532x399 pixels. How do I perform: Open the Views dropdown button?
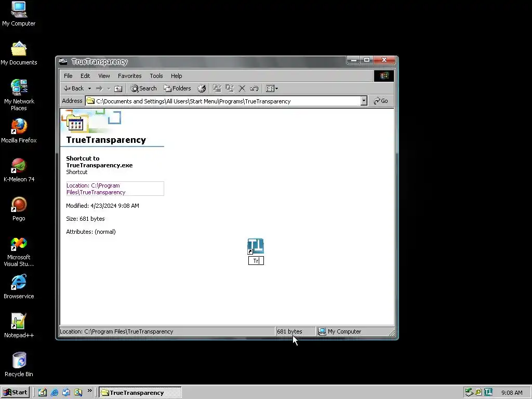click(x=272, y=88)
